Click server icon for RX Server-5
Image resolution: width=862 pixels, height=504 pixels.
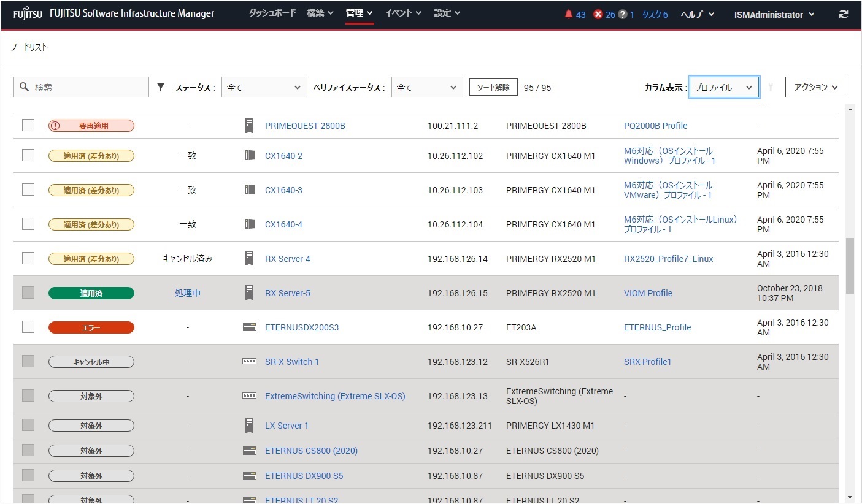click(249, 292)
